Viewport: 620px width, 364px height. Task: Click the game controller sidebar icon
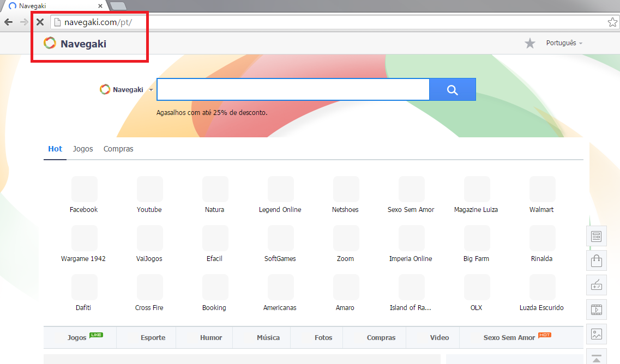597,285
